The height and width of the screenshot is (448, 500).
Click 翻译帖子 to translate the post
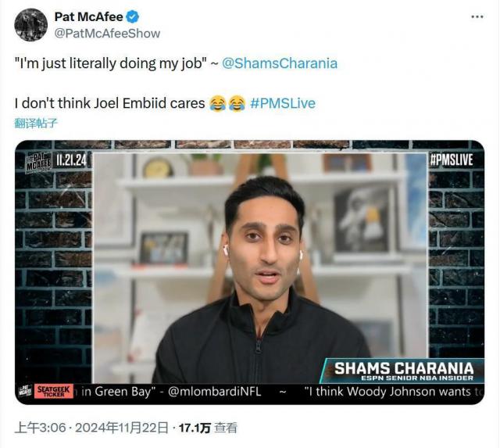pyautogui.click(x=36, y=124)
